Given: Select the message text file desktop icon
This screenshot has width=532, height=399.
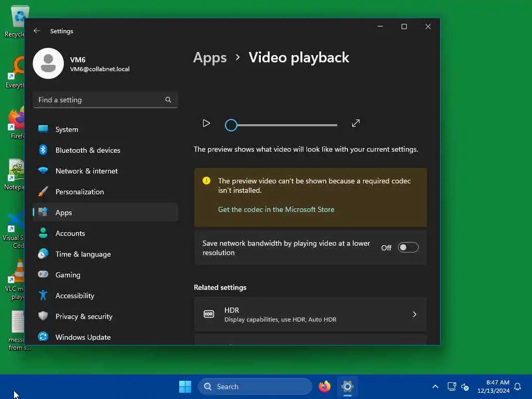Looking at the screenshot, I should pos(18,330).
